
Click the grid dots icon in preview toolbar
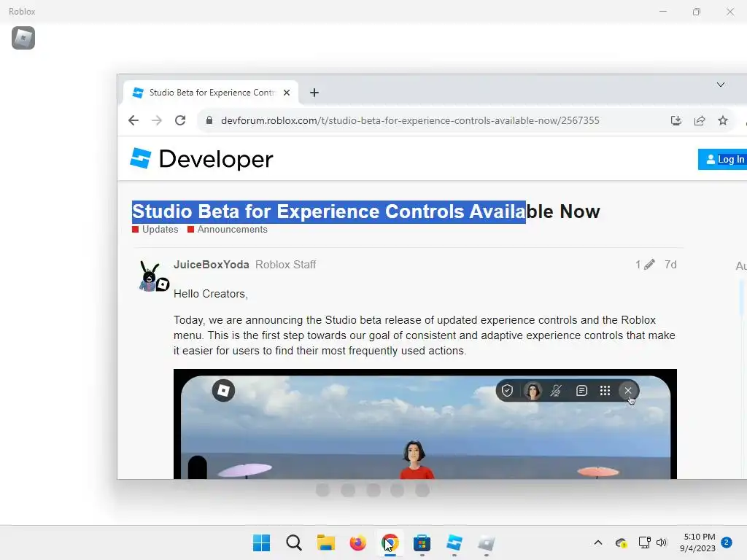605,391
